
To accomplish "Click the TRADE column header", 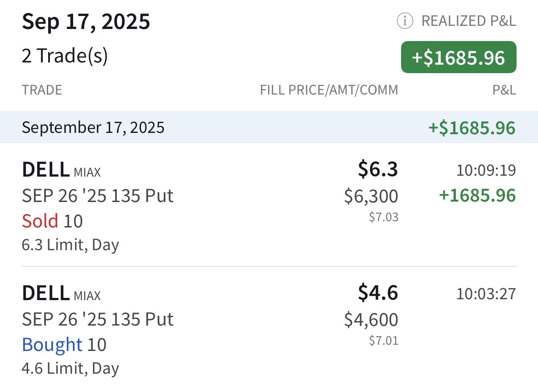I will 42,90.
